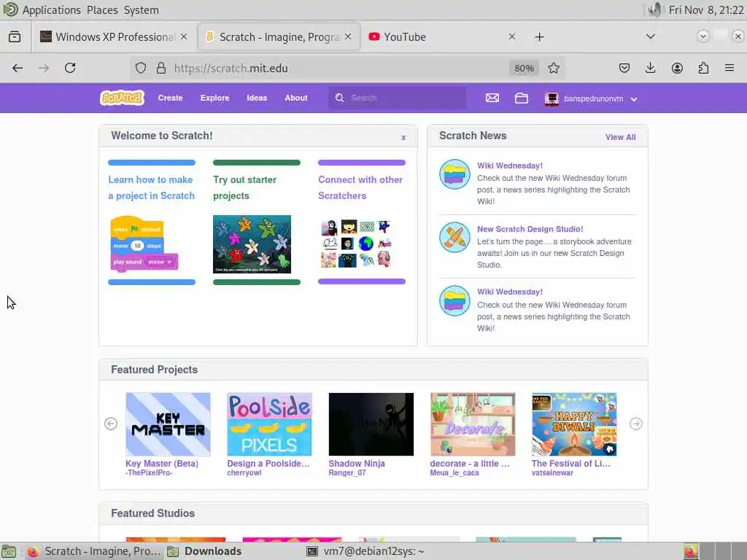The width and height of the screenshot is (747, 560).
Task: Click the first Wiki Wednesday news icon
Action: 454,174
